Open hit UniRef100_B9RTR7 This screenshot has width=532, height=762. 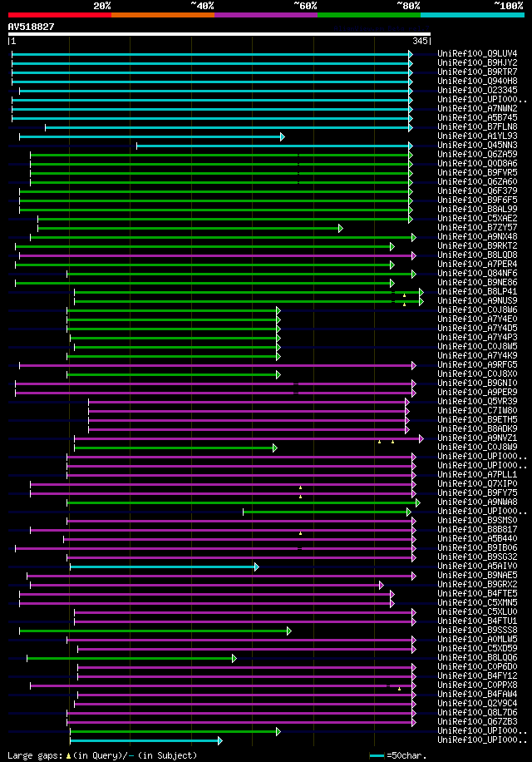[x=477, y=72]
